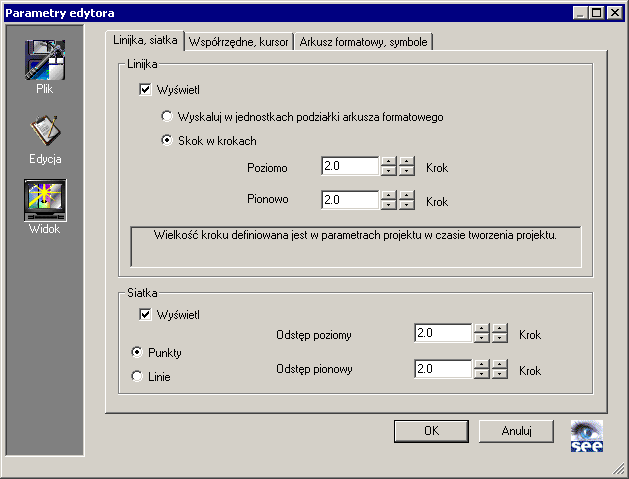This screenshot has height=479, width=629.
Task: Click the Poziomo label text
Action: (x=267, y=168)
